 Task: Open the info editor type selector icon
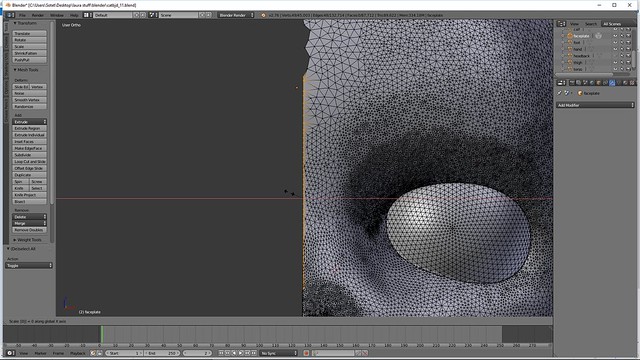tap(10, 15)
